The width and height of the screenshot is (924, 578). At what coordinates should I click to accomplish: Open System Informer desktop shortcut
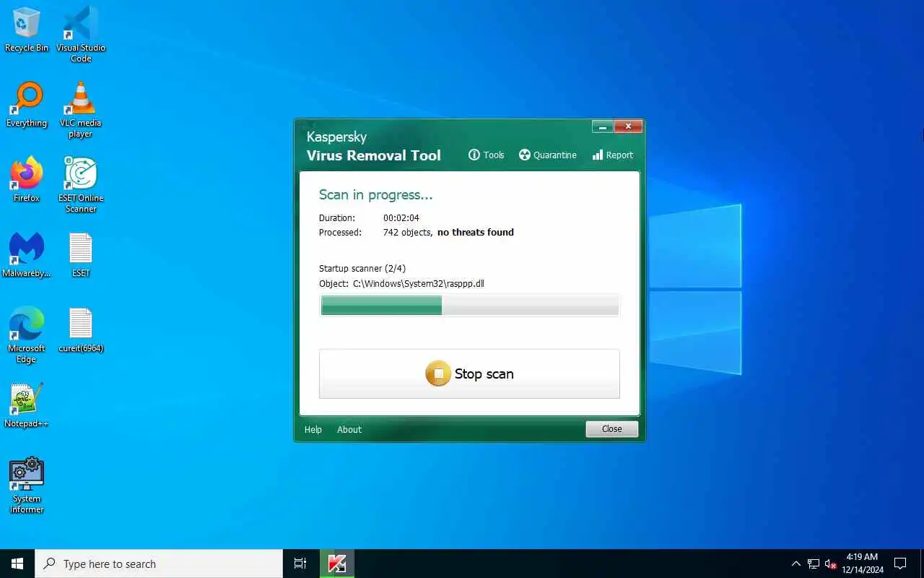point(27,485)
